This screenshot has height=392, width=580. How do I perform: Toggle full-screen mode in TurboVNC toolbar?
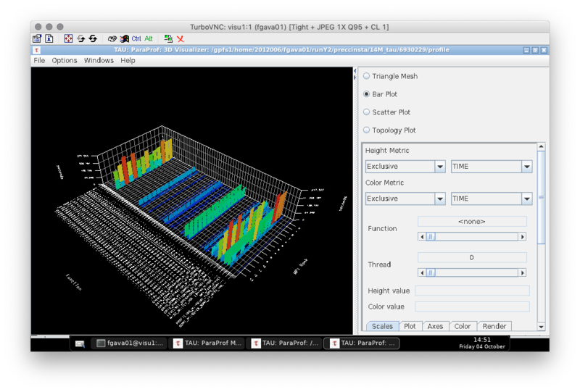[x=68, y=38]
